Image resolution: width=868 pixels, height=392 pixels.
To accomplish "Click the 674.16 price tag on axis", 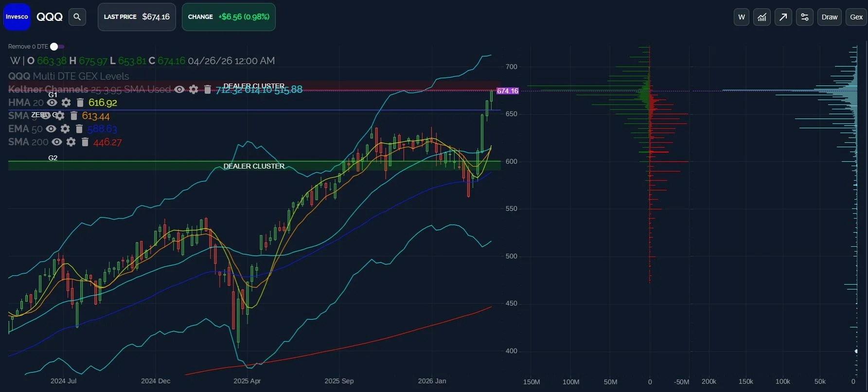I will [x=507, y=91].
